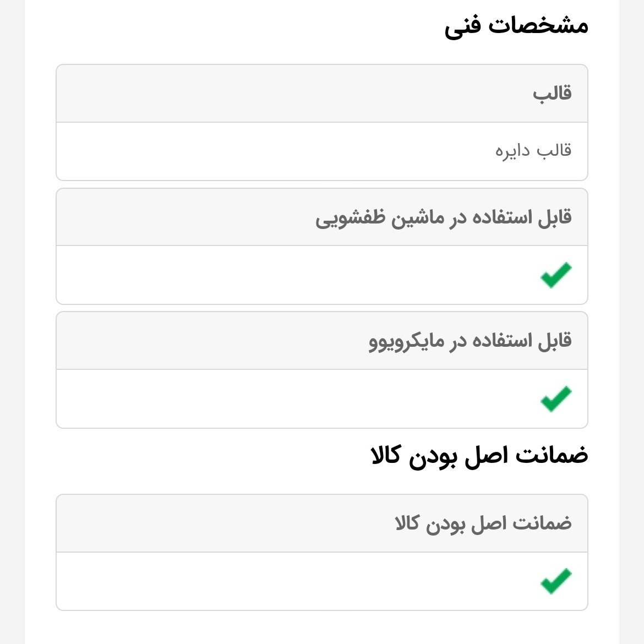Click the gray "ضمانت اصل بودن کالا" row label

click(483, 523)
